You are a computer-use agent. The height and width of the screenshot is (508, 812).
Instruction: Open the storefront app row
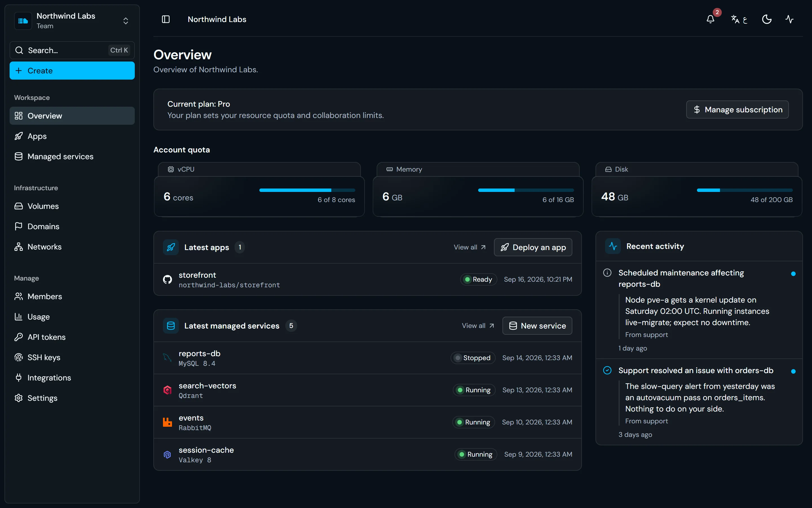[367, 279]
